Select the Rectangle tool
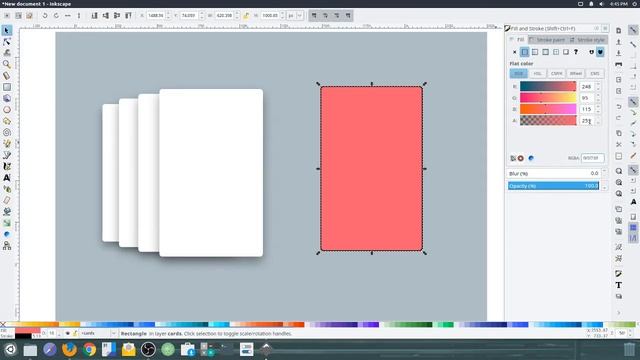 [7, 87]
